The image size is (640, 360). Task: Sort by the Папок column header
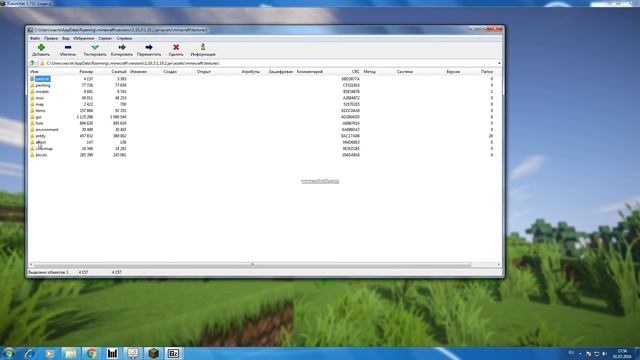point(487,71)
